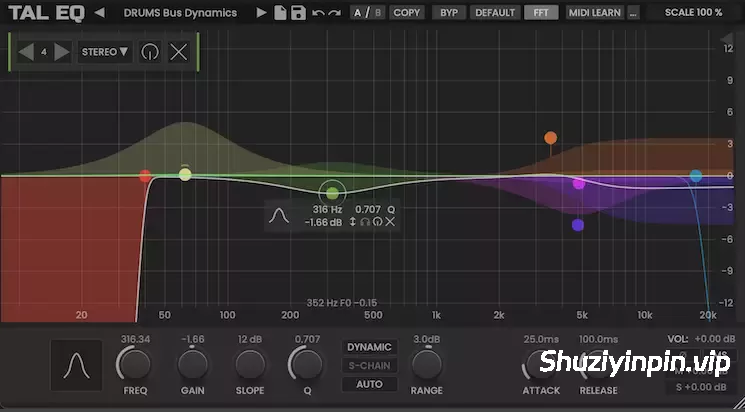Click the triangle at top of dB scale
This screenshot has height=412, width=745.
[726, 38]
